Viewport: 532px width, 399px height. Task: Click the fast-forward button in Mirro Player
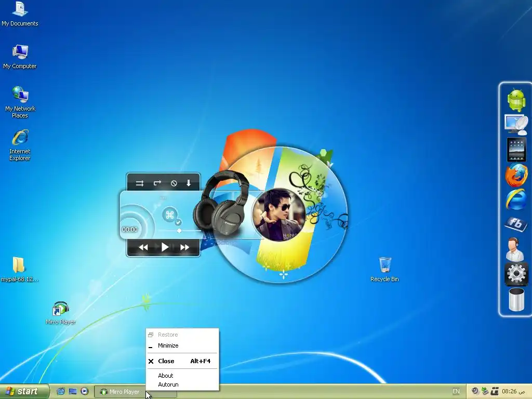[184, 247]
